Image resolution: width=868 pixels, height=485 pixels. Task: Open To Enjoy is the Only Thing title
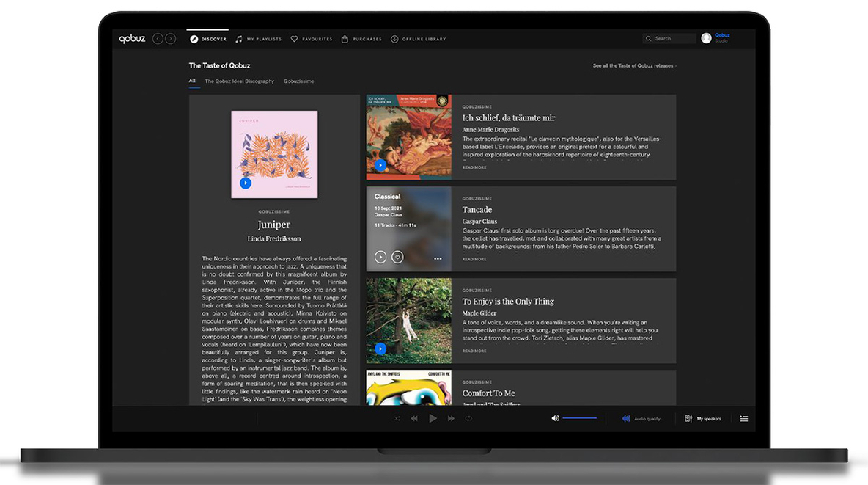pyautogui.click(x=508, y=302)
